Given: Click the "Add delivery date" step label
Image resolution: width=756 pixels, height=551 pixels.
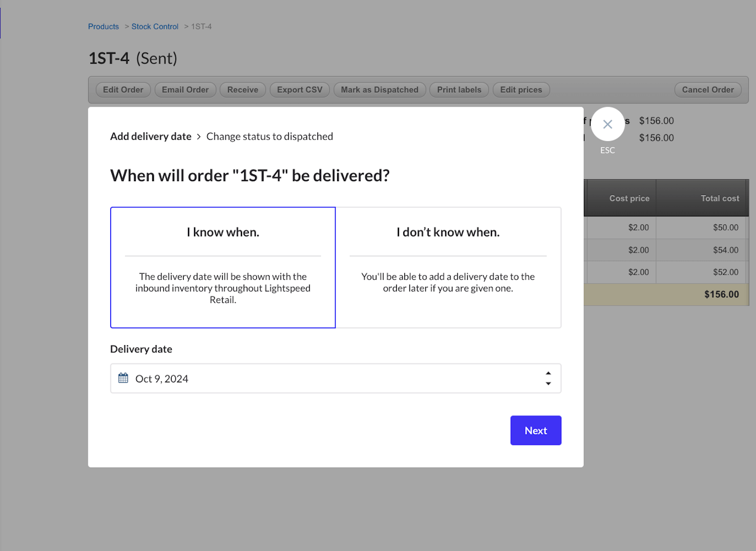Looking at the screenshot, I should (151, 137).
